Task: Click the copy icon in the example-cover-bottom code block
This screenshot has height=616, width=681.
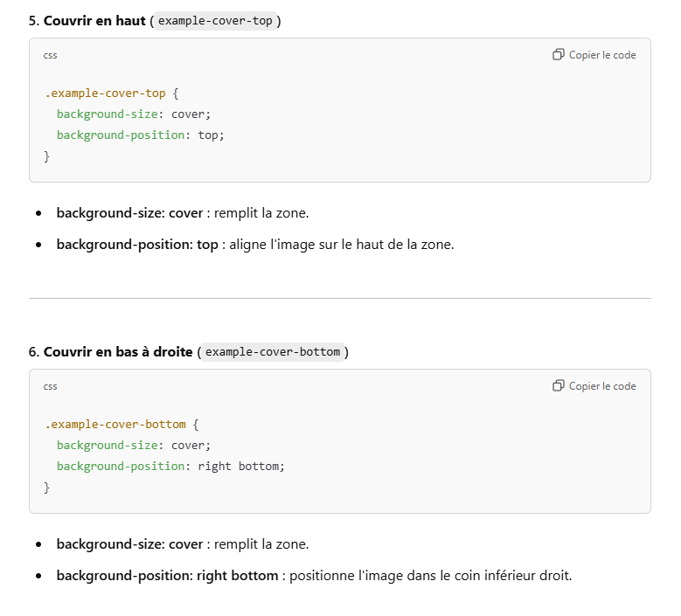Action: click(559, 386)
